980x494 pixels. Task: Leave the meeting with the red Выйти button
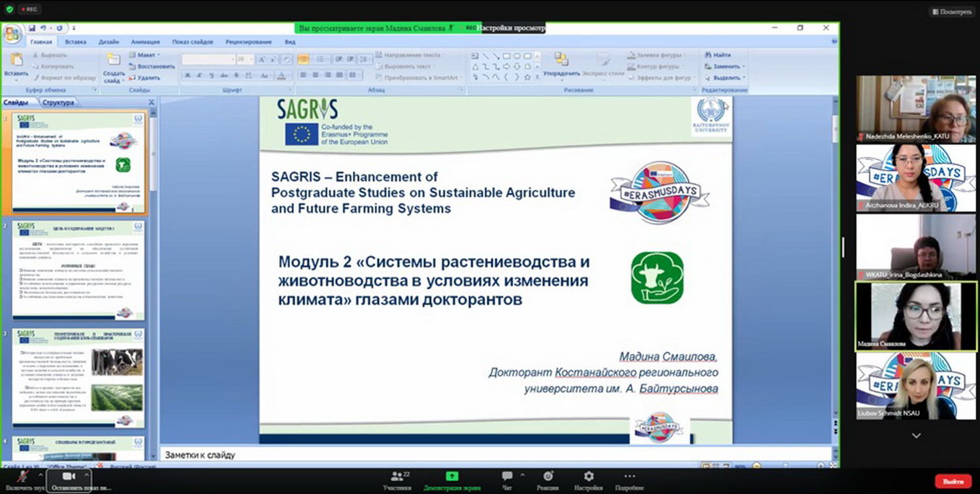[x=953, y=481]
